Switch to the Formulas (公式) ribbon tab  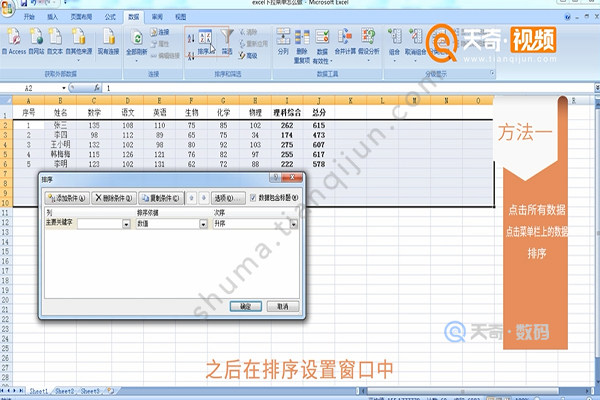coord(110,17)
